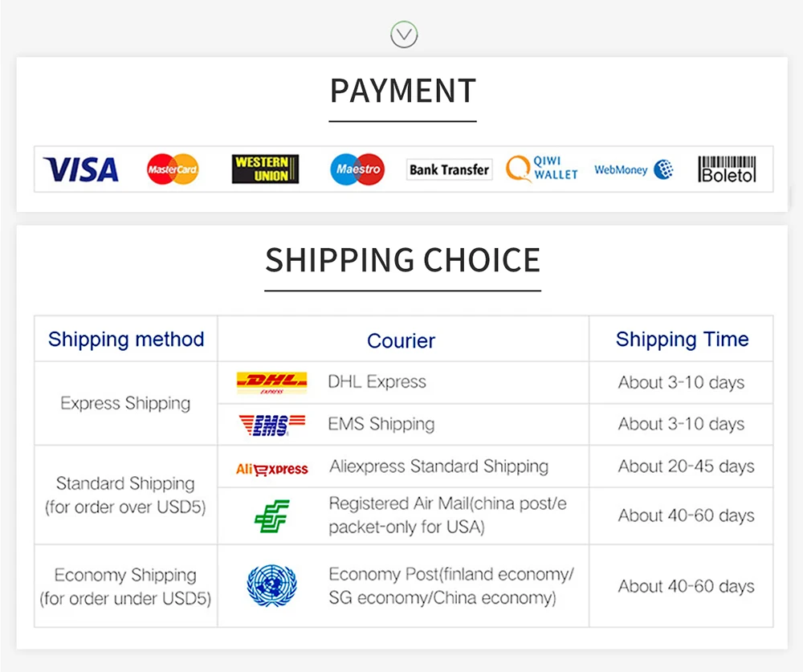Click the Courier column header
The width and height of the screenshot is (803, 672).
[x=401, y=340]
